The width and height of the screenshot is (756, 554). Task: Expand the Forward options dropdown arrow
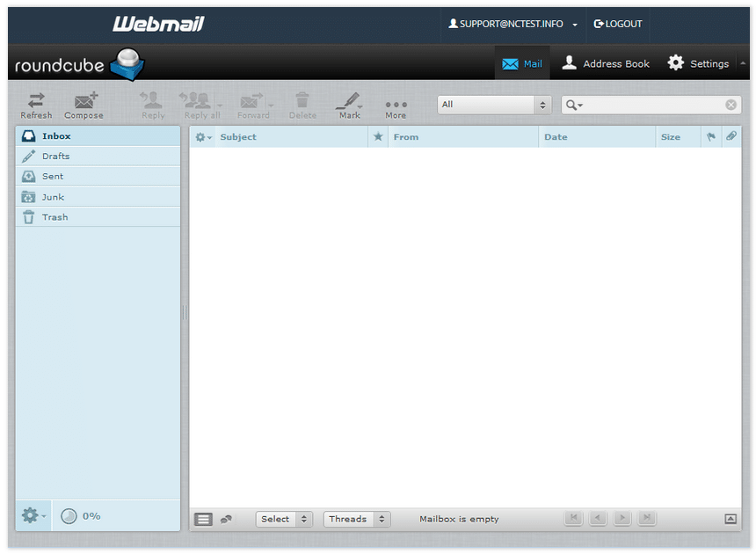click(x=271, y=106)
